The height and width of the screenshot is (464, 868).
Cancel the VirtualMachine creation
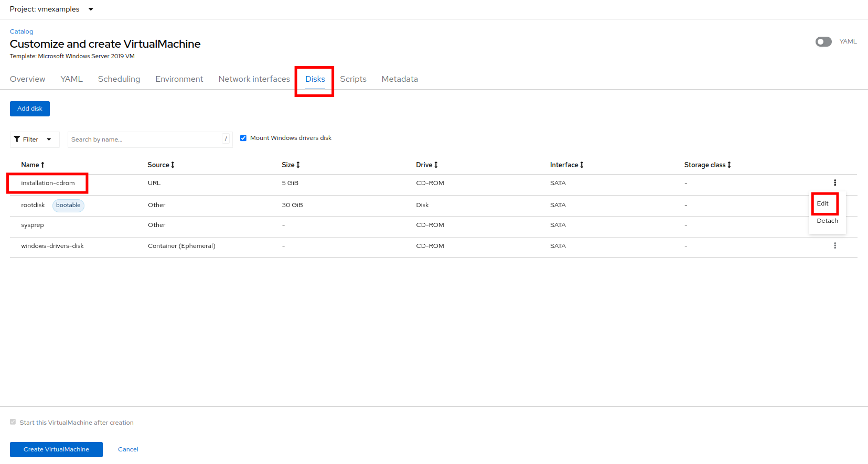click(x=128, y=449)
